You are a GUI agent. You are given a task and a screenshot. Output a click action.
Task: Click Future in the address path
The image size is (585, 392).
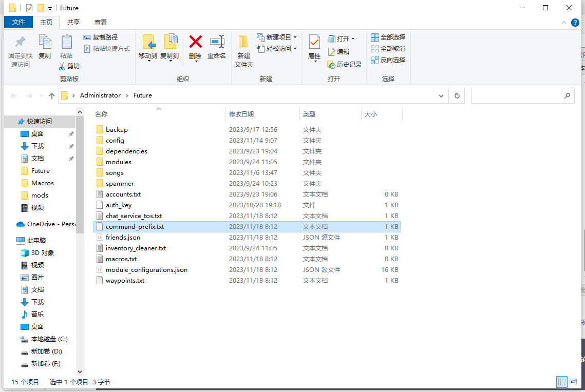(142, 95)
